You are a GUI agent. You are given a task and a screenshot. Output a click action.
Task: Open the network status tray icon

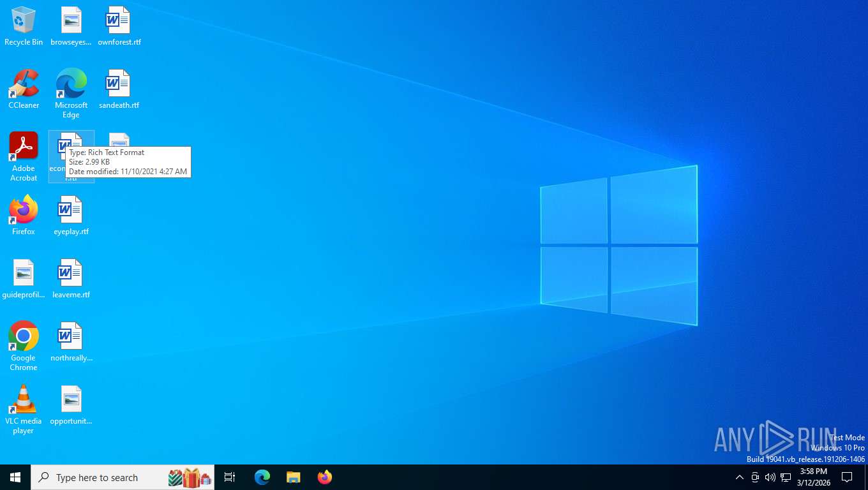click(786, 477)
